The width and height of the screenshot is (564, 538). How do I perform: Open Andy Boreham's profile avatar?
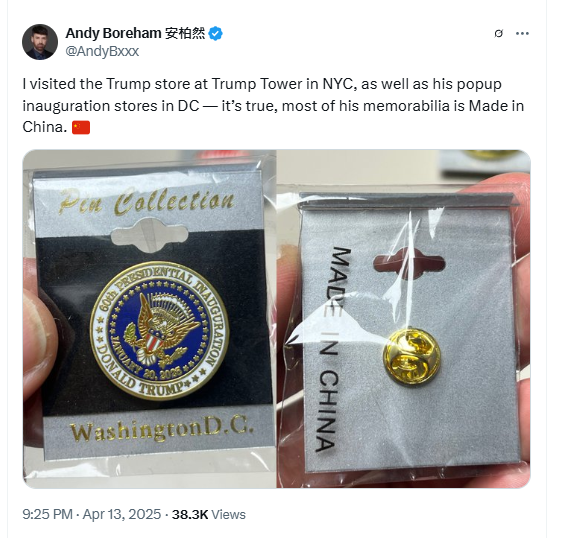40,42
